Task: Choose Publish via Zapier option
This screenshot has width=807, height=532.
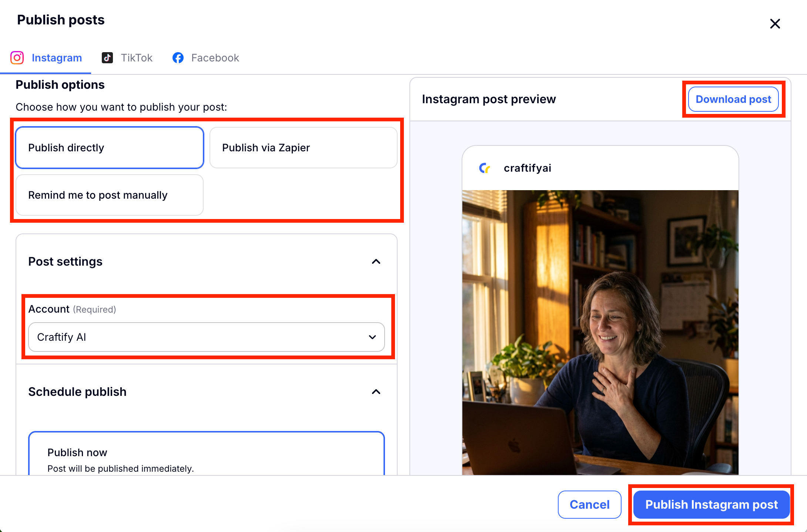Action: 303,148
